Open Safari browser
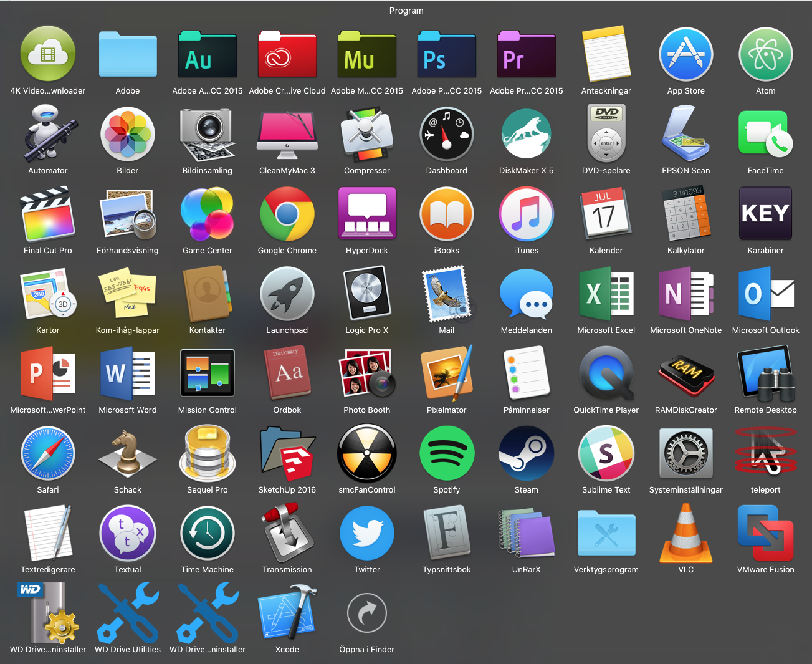The width and height of the screenshot is (812, 664). click(48, 453)
